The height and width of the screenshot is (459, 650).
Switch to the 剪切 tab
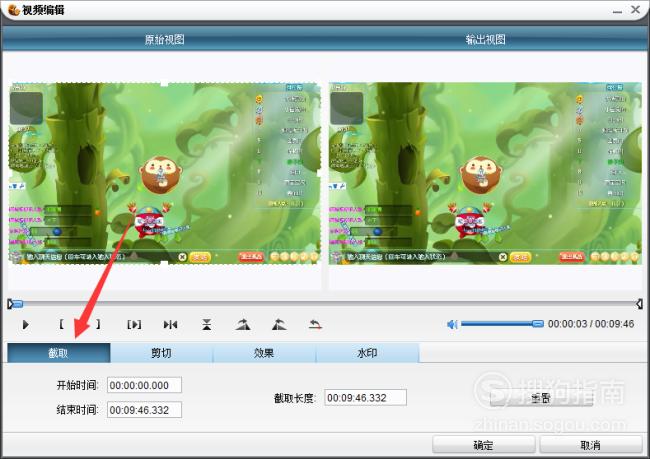point(161,353)
